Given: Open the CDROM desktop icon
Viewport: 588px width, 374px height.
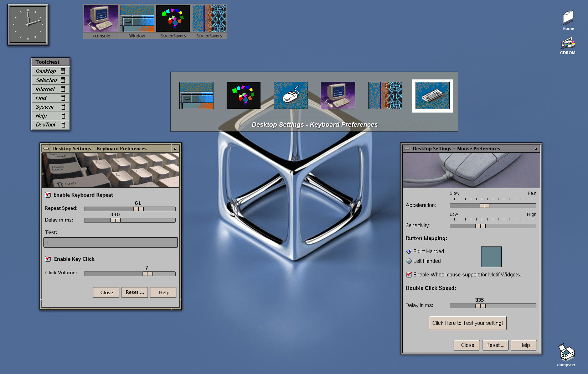Looking at the screenshot, I should point(568,46).
